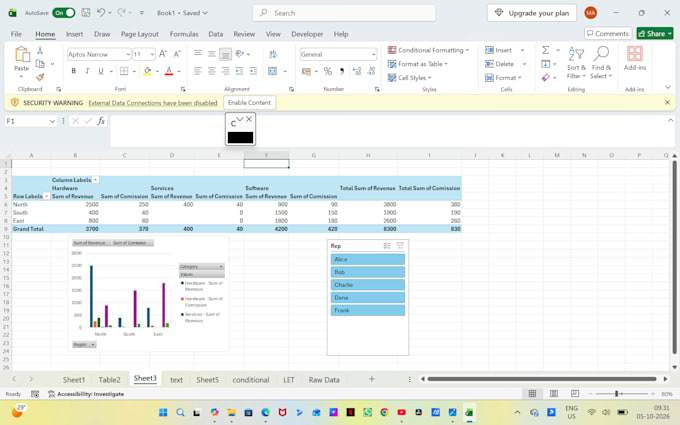Click the Merge & Center icon
The image size is (680, 425).
point(272,71)
